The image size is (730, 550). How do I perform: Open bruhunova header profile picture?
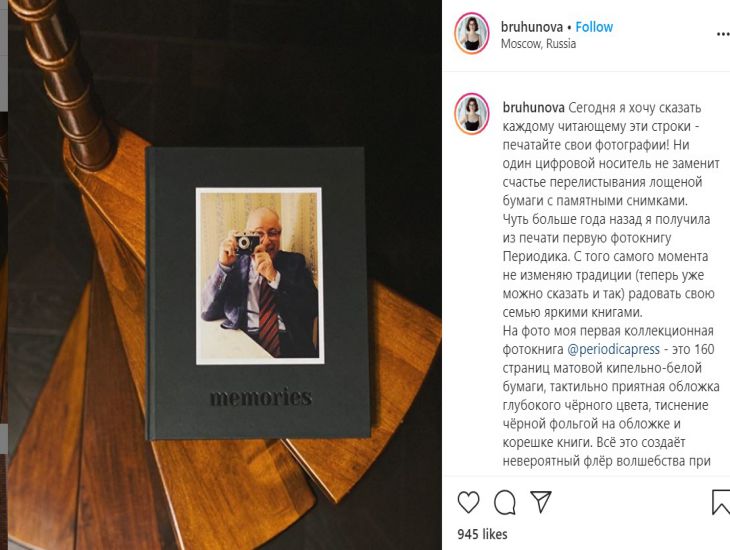[x=472, y=33]
